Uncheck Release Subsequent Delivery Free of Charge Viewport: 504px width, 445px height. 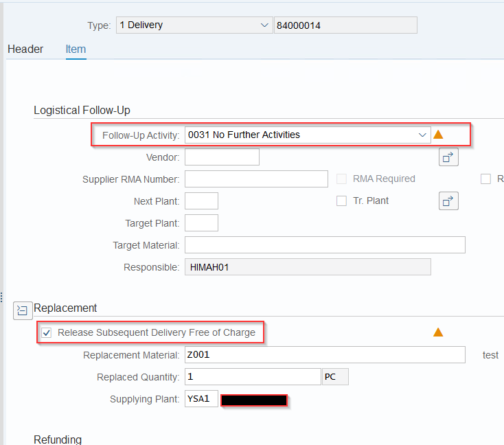coord(47,333)
